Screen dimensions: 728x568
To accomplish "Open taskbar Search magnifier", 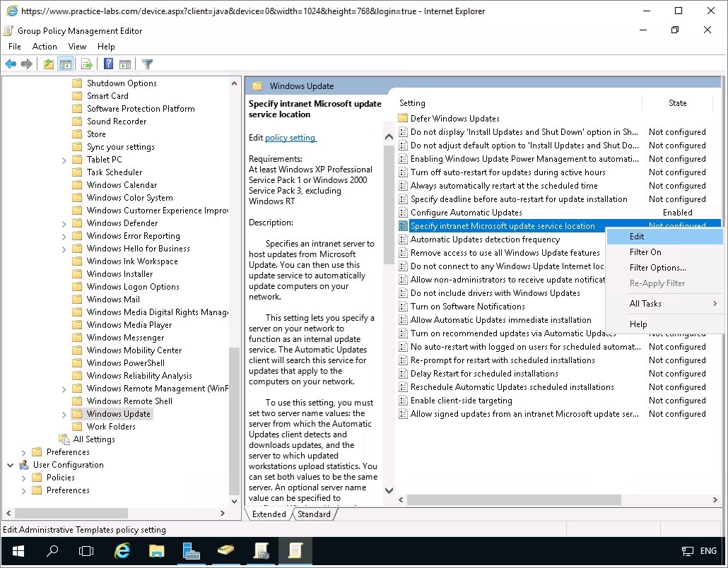I will point(52,551).
